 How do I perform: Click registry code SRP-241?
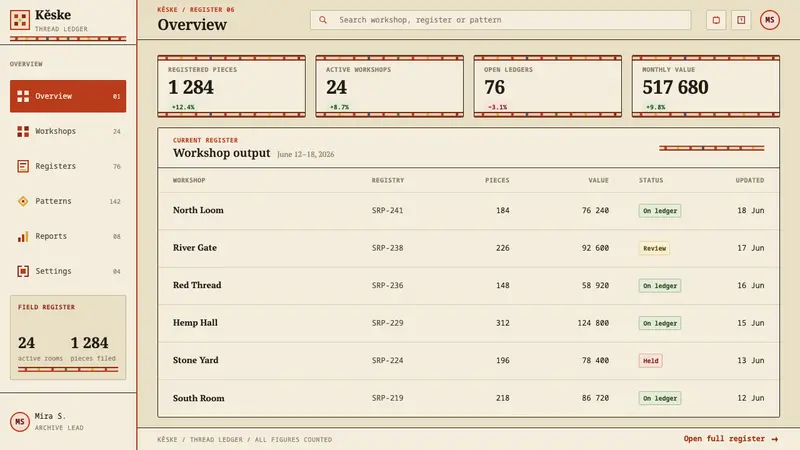click(x=387, y=210)
